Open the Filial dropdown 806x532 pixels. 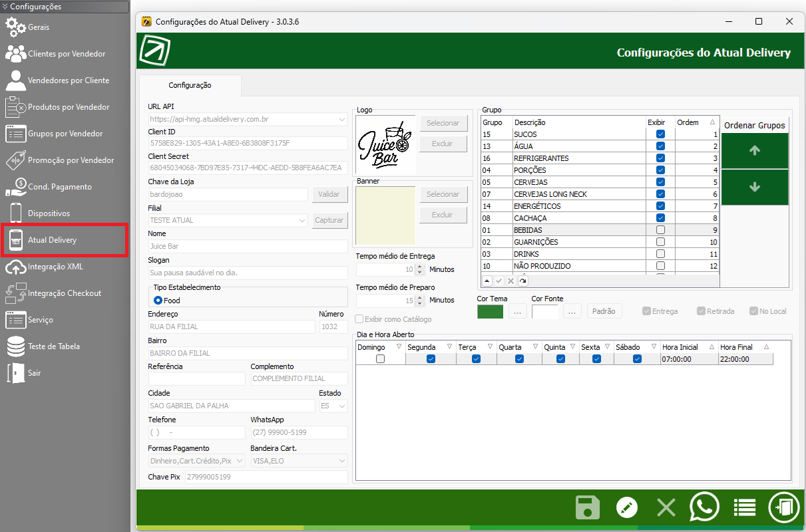point(303,220)
